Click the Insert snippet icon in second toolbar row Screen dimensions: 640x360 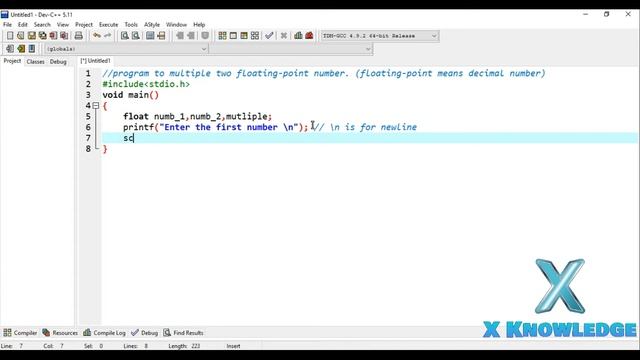[x=10, y=49]
